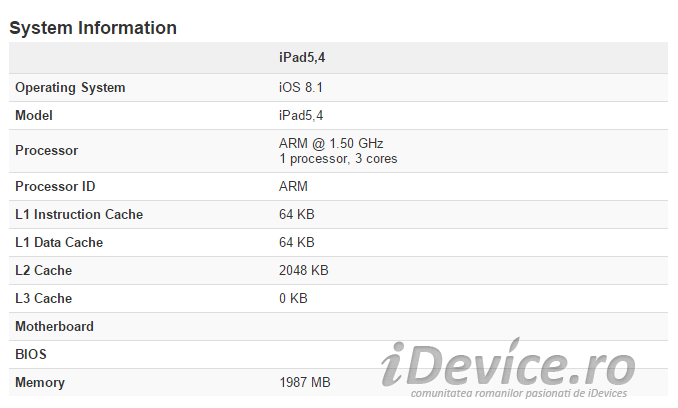Click the Motherboard row label
Image resolution: width=678 pixels, height=408 pixels.
(54, 326)
